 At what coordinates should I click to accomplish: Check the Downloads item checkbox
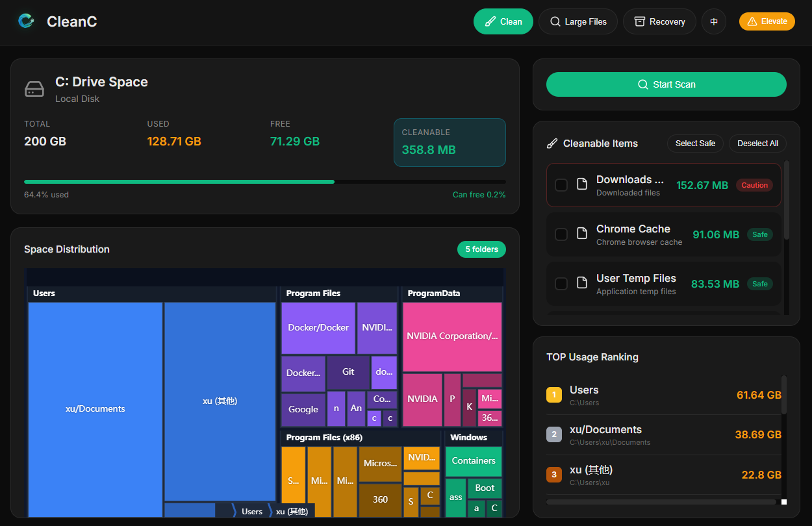[x=561, y=185]
